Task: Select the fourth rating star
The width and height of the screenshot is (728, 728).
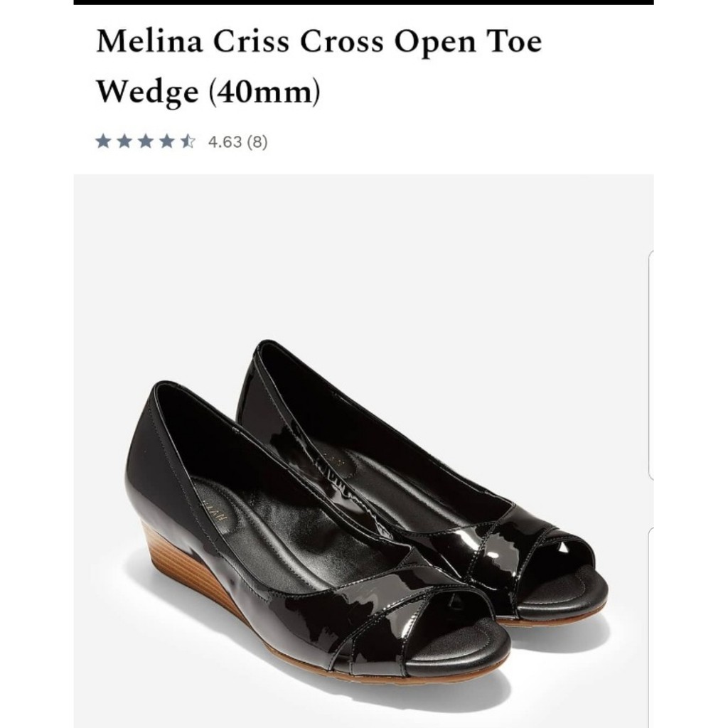Action: [166, 141]
